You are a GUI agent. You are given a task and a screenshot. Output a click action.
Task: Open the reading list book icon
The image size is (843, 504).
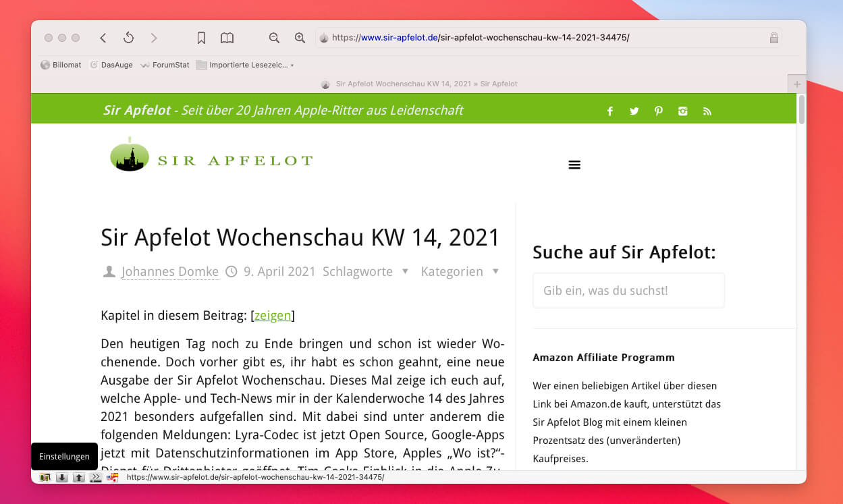point(227,38)
